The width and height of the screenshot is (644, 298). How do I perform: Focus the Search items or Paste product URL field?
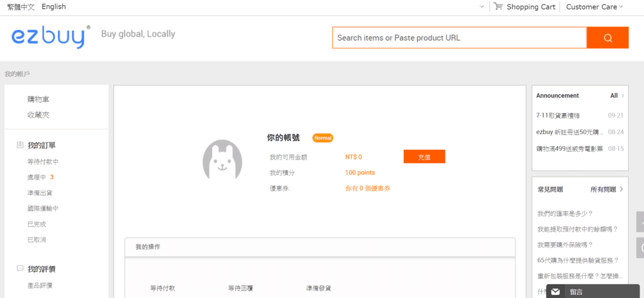(x=459, y=38)
